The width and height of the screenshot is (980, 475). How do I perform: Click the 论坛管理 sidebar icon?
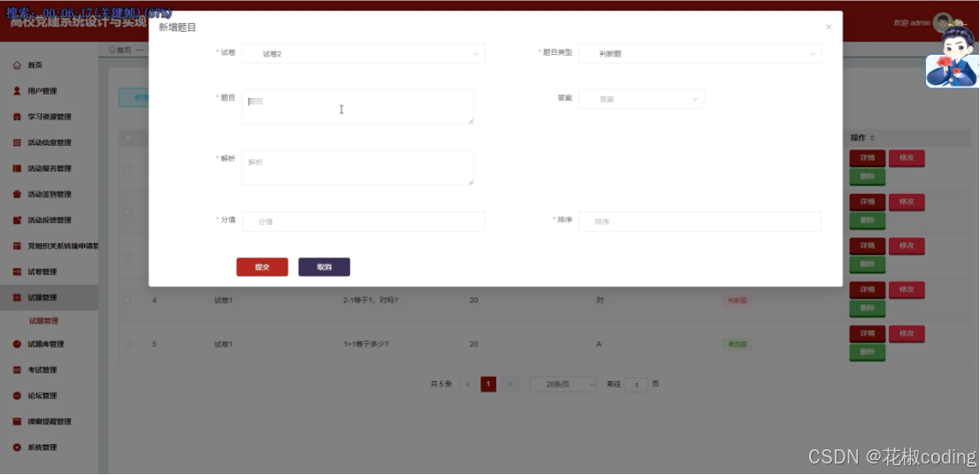[x=17, y=395]
